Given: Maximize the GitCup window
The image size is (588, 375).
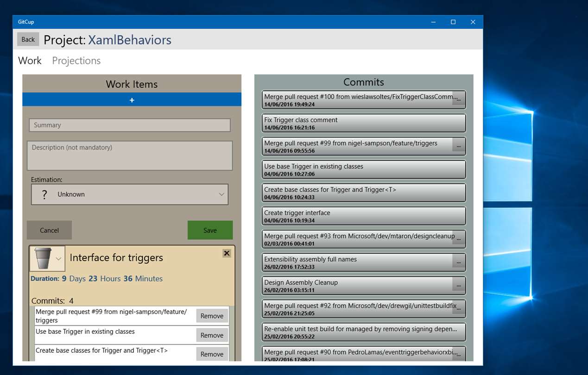Looking at the screenshot, I should [453, 22].
